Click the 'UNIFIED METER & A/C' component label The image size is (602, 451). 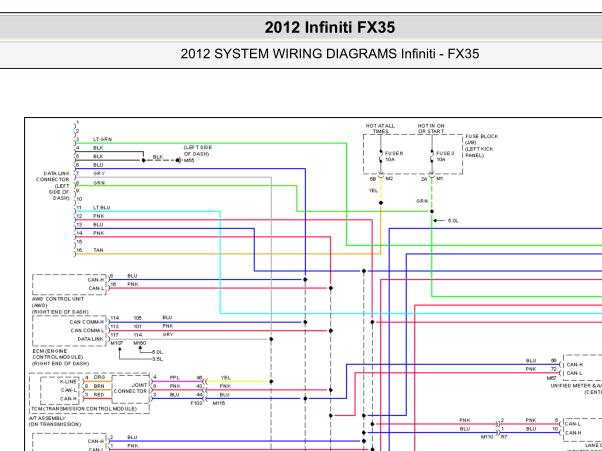click(576, 386)
